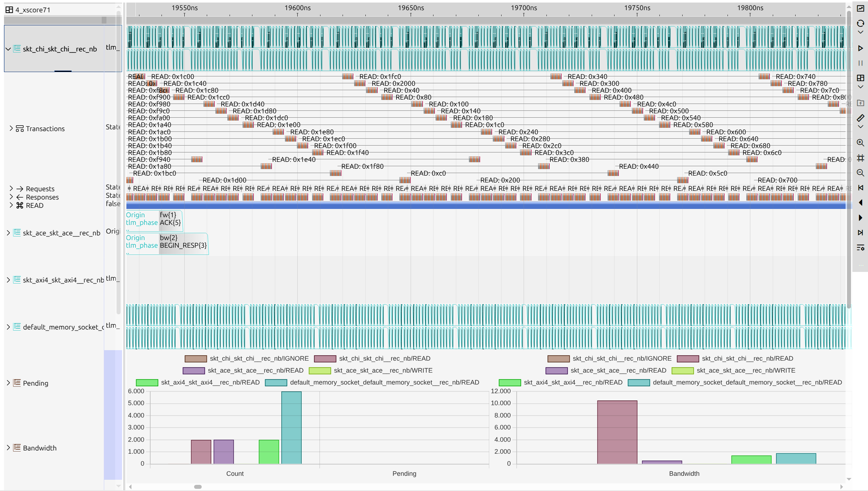868x491 pixels.
Task: Click the zoom fit frame icon
Action: pyautogui.click(x=860, y=158)
